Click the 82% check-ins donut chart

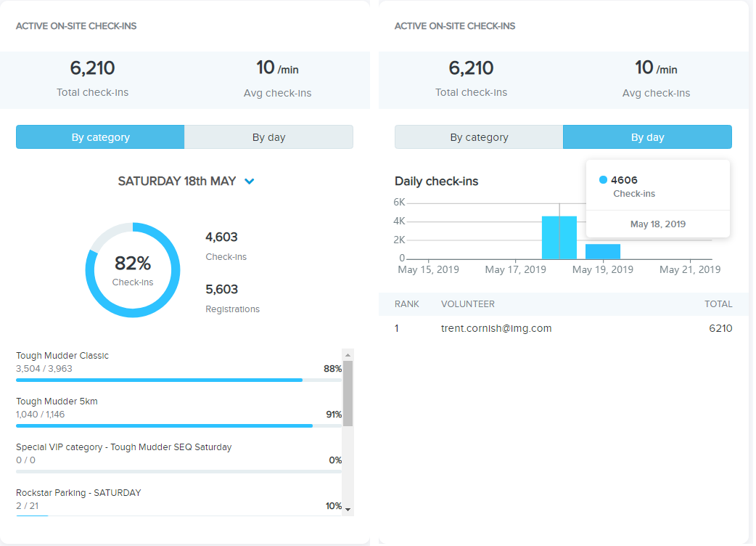click(x=133, y=269)
